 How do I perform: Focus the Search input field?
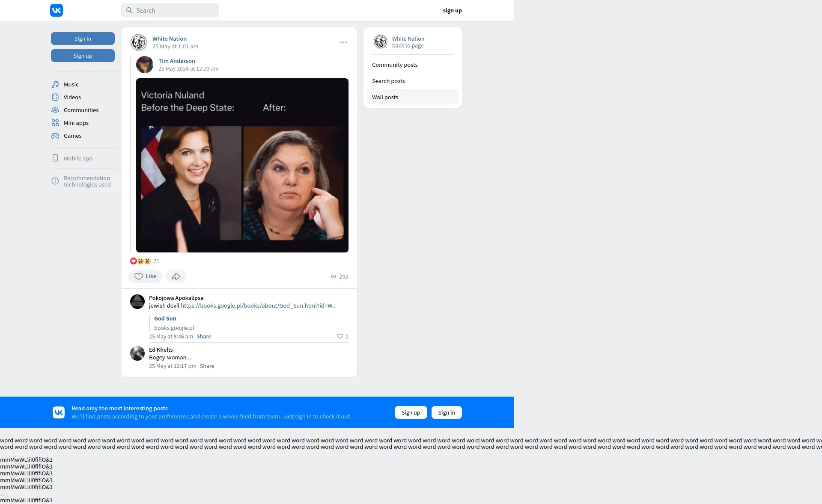pyautogui.click(x=170, y=10)
